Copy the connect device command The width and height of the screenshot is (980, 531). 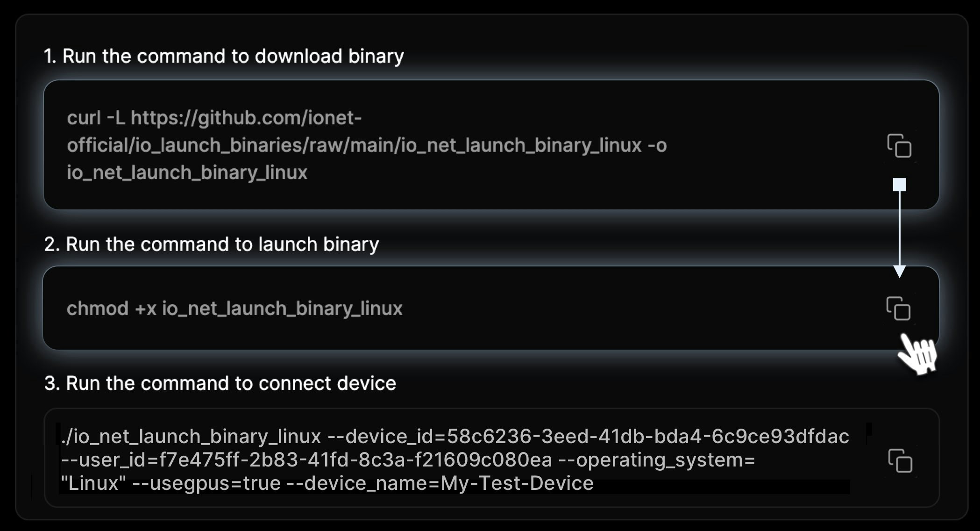click(x=900, y=461)
